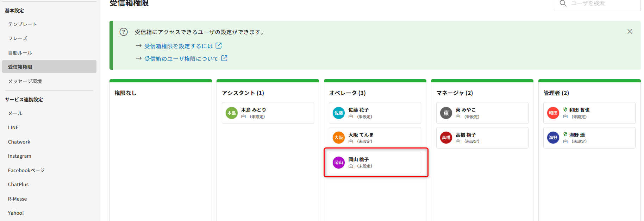Select the 高橋 梅子 user card name
This screenshot has width=644, height=221.
466,135
